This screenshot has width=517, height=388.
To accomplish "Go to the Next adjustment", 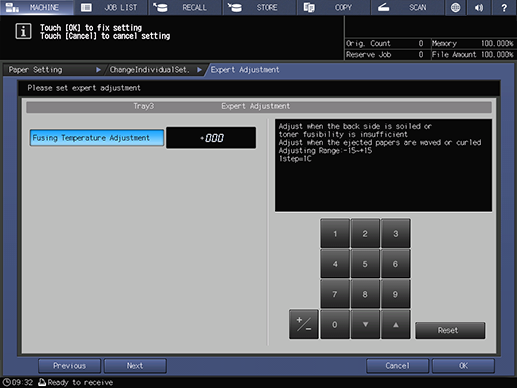I will tap(135, 366).
